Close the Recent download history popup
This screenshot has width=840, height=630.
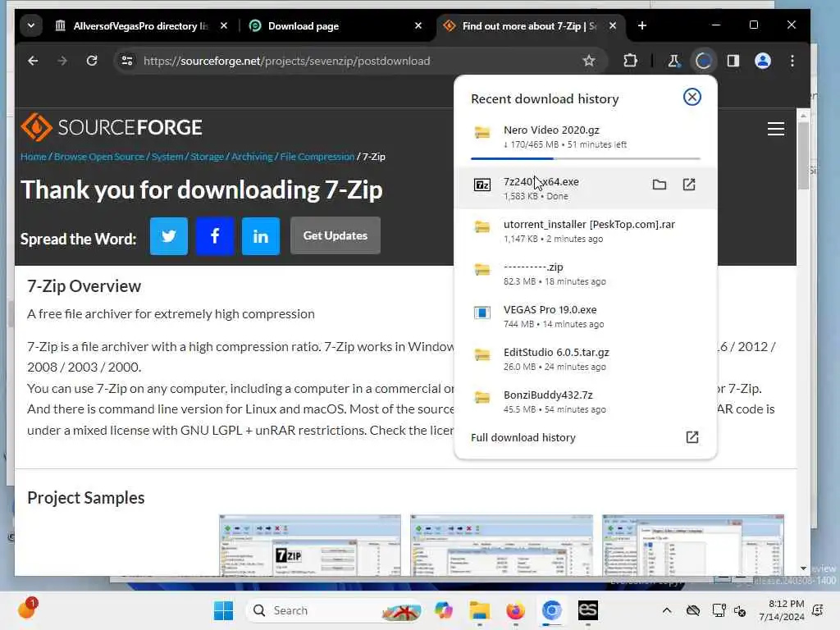(x=692, y=97)
